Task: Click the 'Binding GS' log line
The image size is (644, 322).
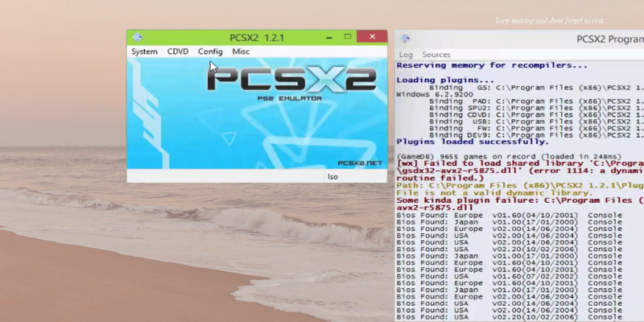Action: 536,87
